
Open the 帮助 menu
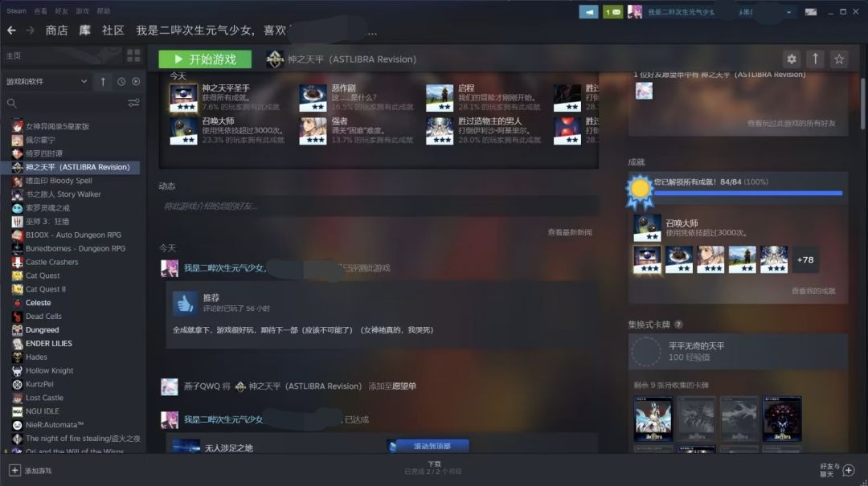pos(103,11)
